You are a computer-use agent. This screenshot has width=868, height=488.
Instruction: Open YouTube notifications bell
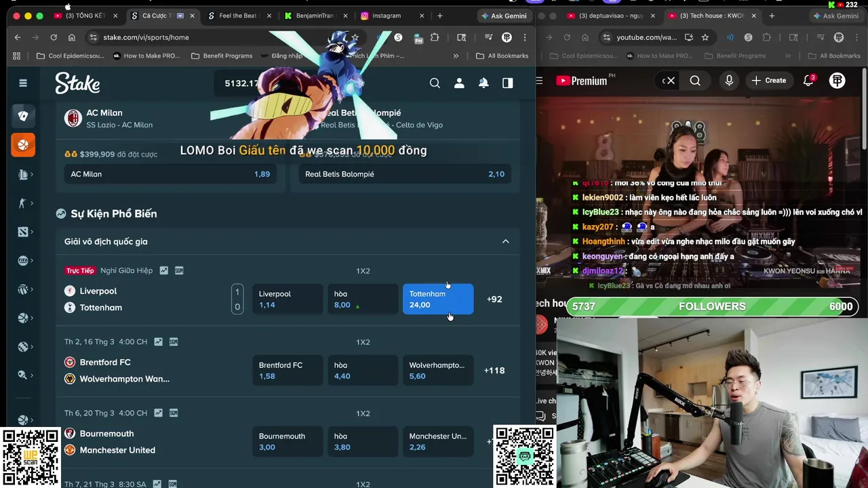coord(808,81)
